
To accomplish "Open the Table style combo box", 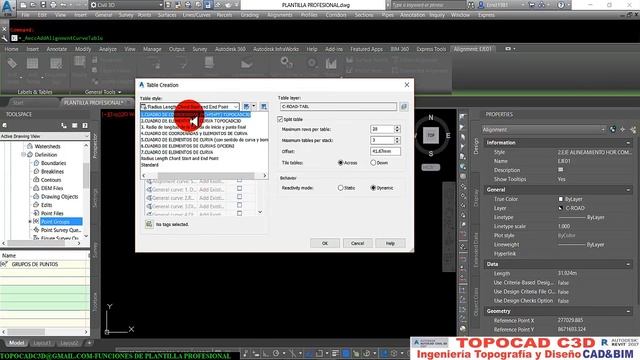I will (x=190, y=107).
